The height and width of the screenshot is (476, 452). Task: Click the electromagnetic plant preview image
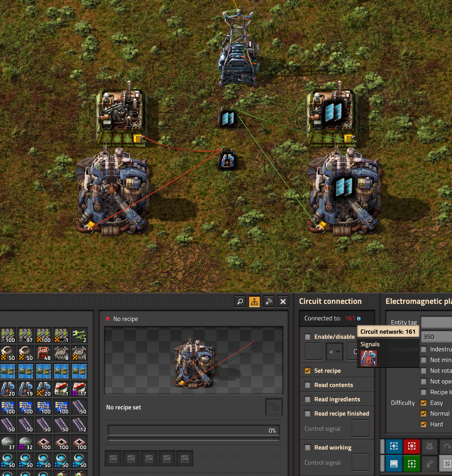click(194, 360)
